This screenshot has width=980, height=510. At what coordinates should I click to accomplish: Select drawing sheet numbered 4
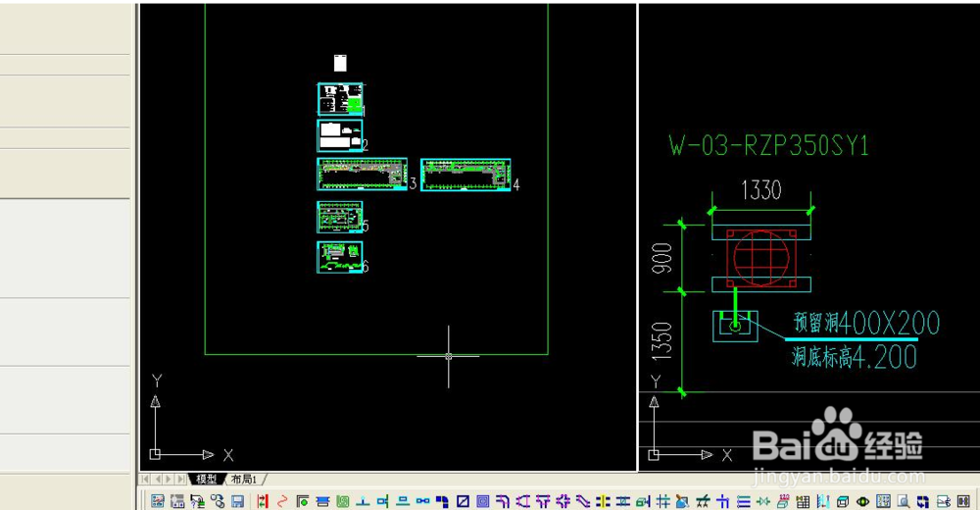(465, 175)
